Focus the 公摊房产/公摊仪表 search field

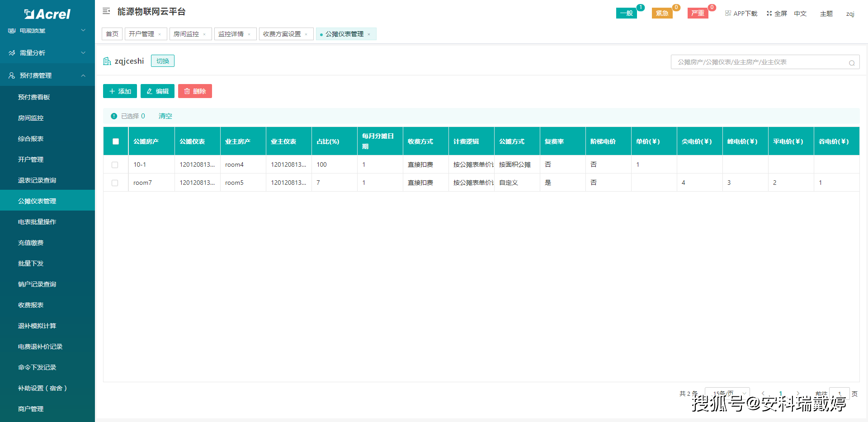(765, 62)
